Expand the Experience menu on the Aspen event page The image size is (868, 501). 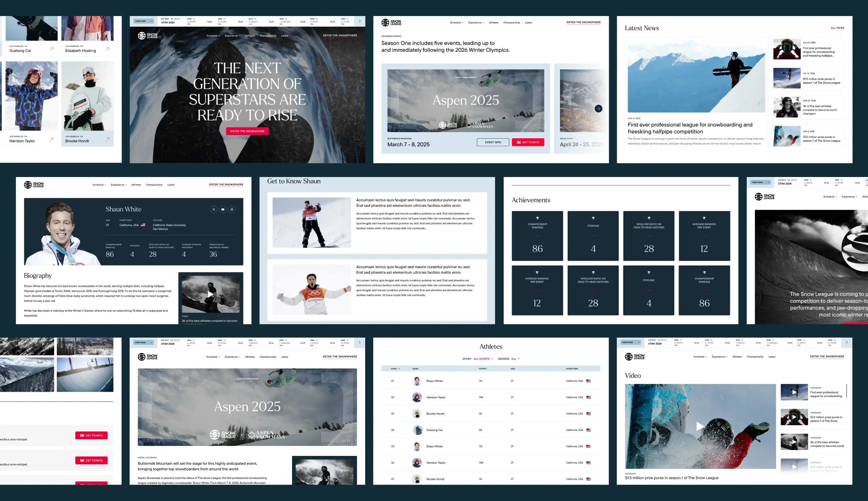point(233,357)
